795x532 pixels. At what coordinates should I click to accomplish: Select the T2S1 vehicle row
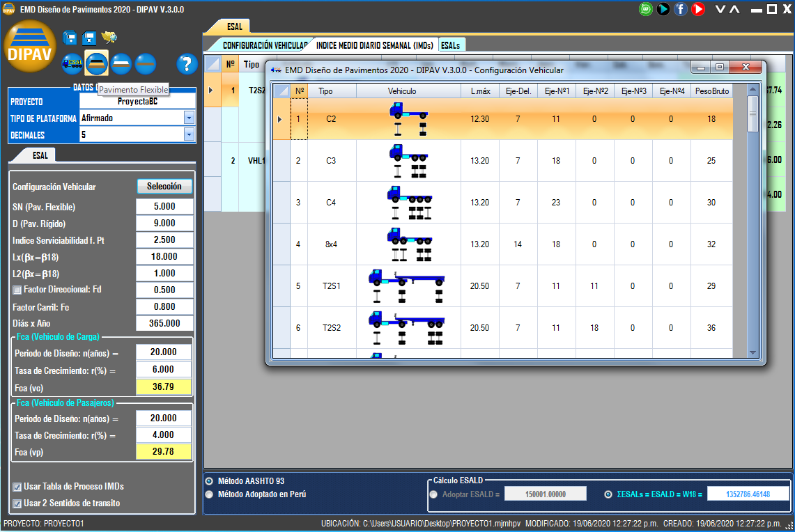(330, 286)
